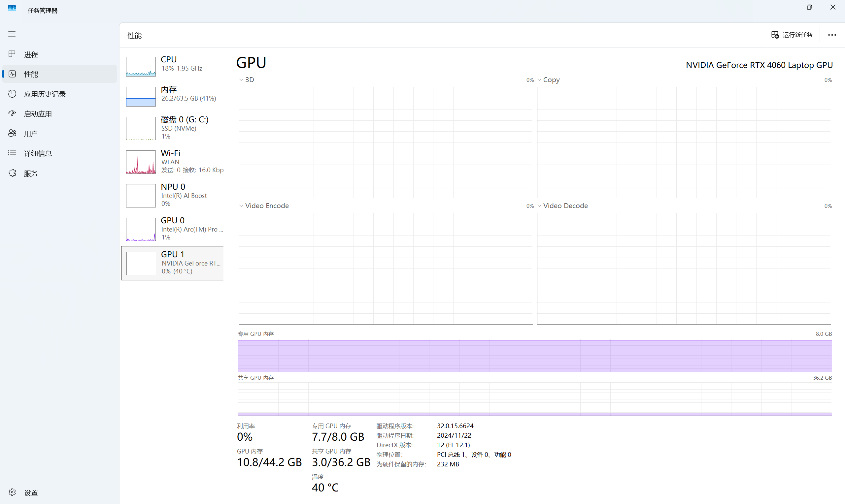The height and width of the screenshot is (504, 845).
Task: Select the Wi-Fi WLAN thumbnail graph
Action: [141, 162]
